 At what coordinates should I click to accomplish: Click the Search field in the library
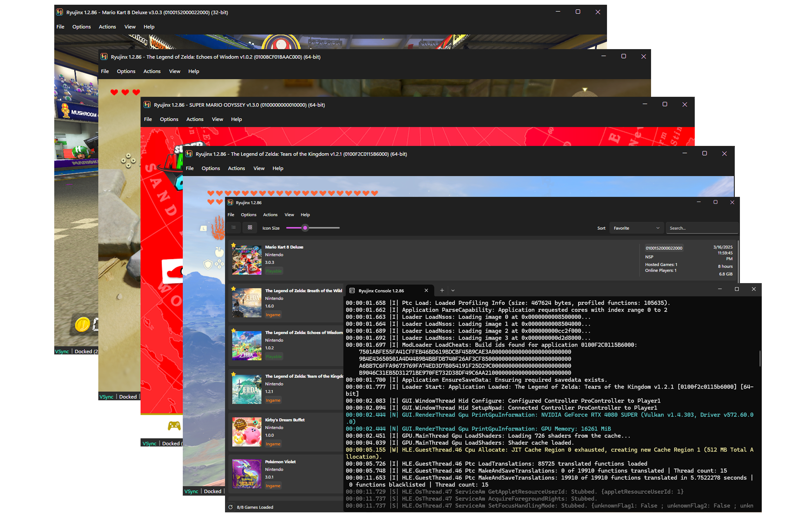click(x=702, y=228)
